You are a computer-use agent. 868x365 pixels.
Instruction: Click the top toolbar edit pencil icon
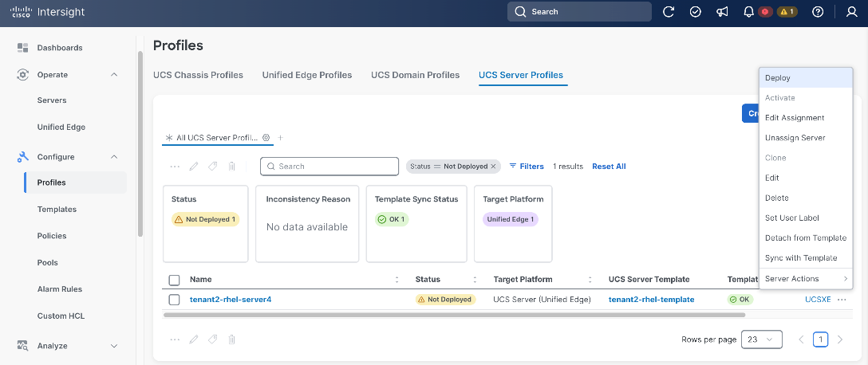click(x=194, y=166)
